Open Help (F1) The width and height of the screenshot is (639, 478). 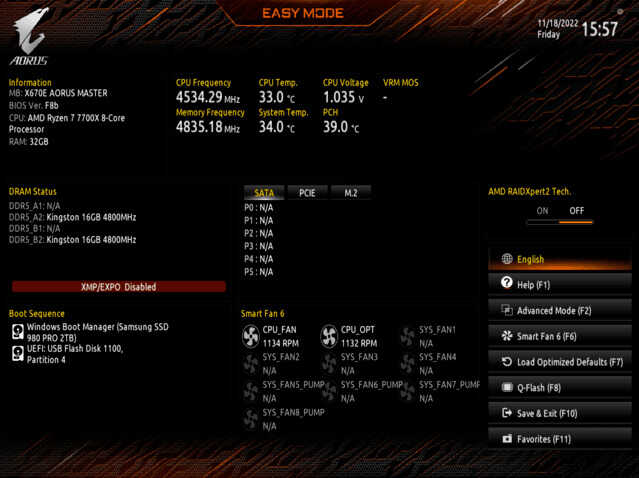[x=560, y=284]
